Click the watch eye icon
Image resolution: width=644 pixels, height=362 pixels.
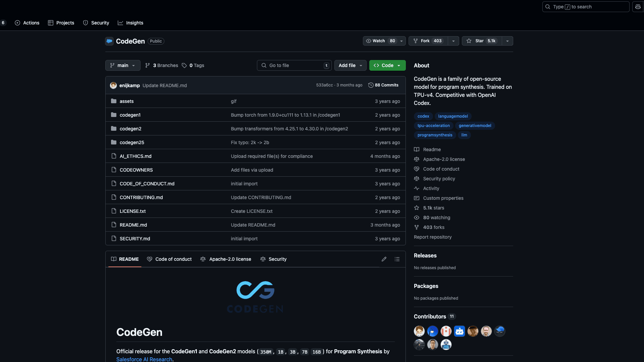tap(369, 41)
